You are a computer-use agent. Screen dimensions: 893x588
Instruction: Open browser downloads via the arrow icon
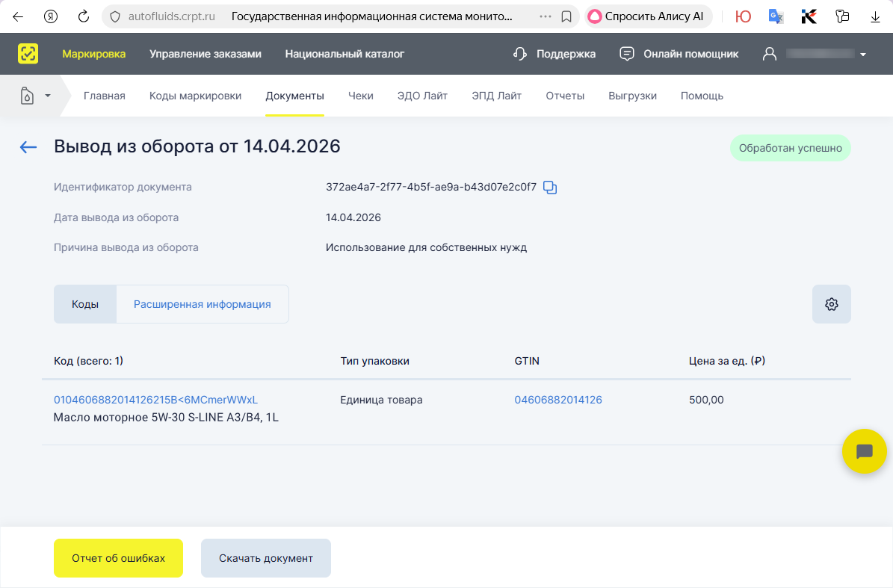(x=876, y=16)
